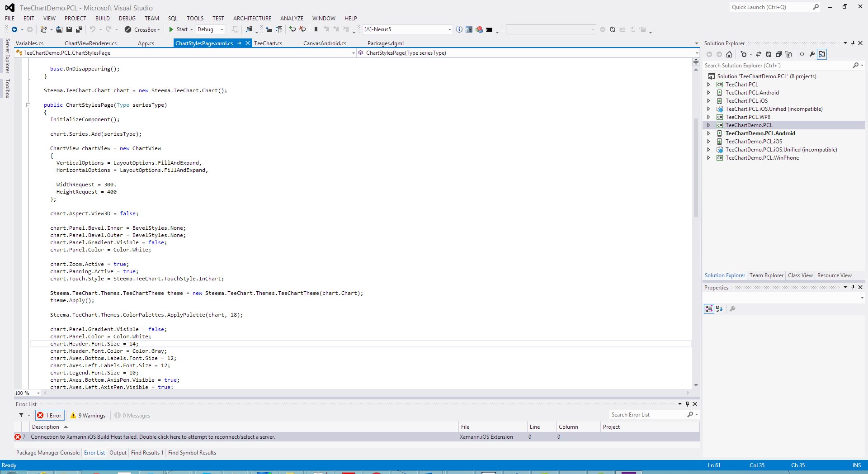Toggle the 9 Warnings filter button
Screen dimensions: 868x474
coord(88,416)
